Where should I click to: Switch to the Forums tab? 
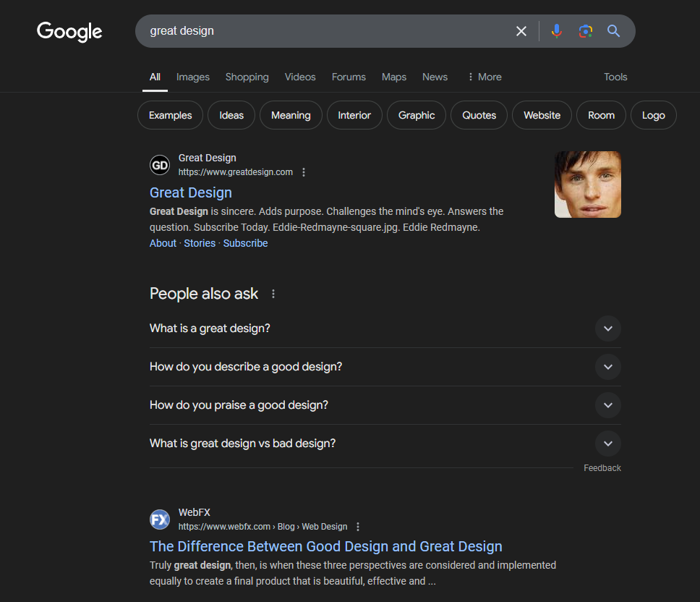click(x=349, y=77)
